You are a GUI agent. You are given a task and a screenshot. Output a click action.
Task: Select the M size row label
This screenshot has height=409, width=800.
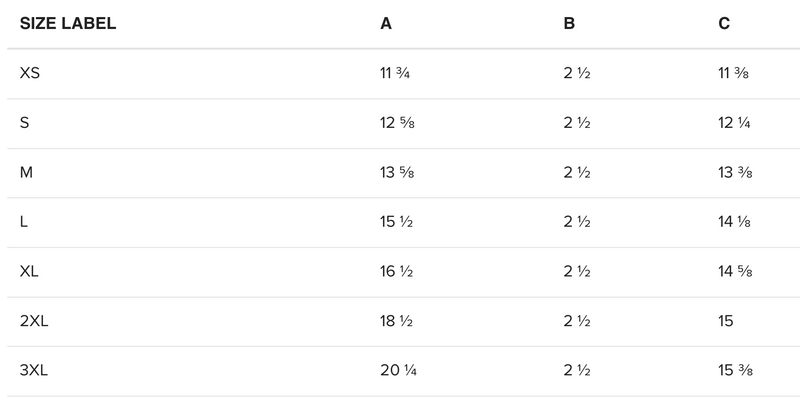point(27,173)
